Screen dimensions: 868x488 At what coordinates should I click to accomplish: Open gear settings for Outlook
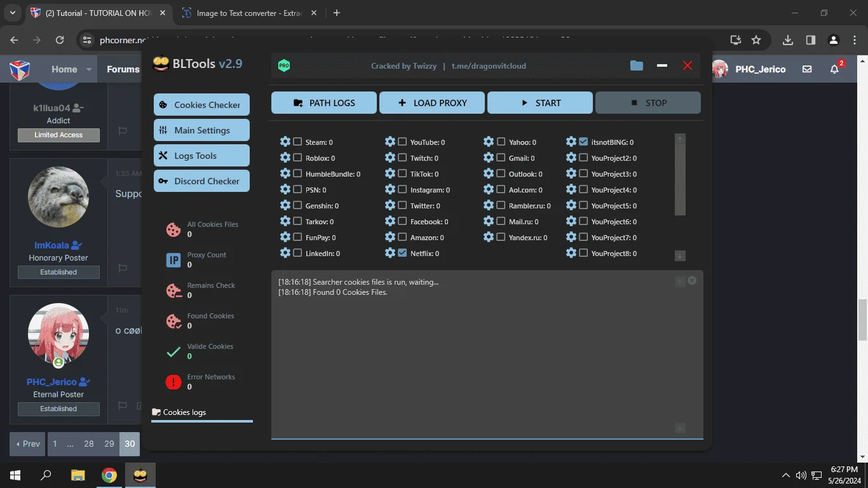pyautogui.click(x=489, y=173)
